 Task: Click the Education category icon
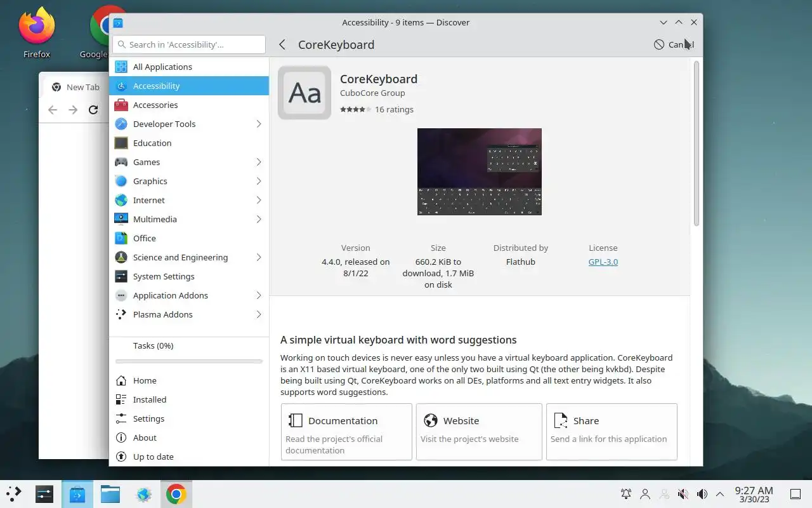(x=121, y=143)
